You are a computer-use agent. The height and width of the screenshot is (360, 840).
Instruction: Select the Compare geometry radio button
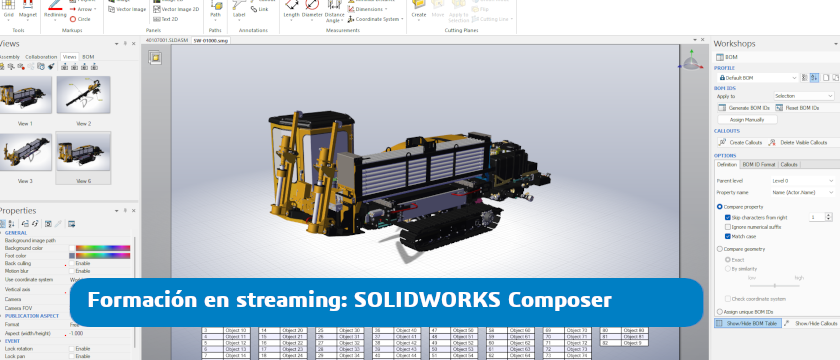tap(719, 249)
